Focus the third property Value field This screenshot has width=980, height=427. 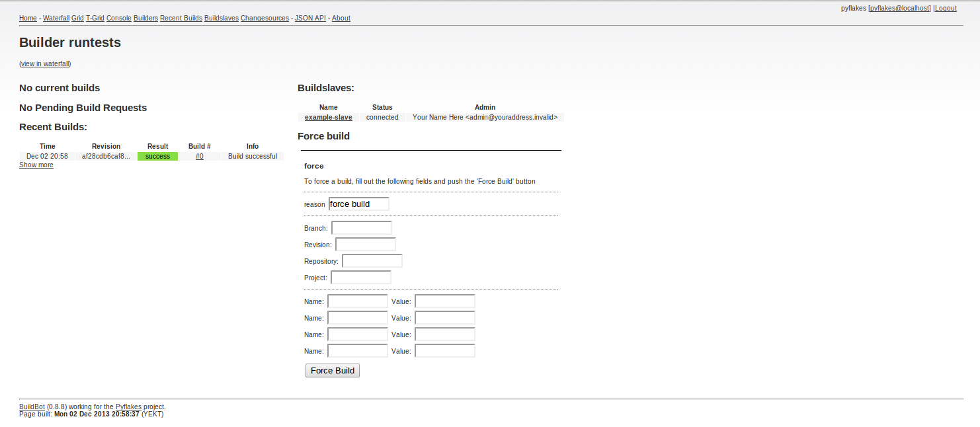click(445, 334)
